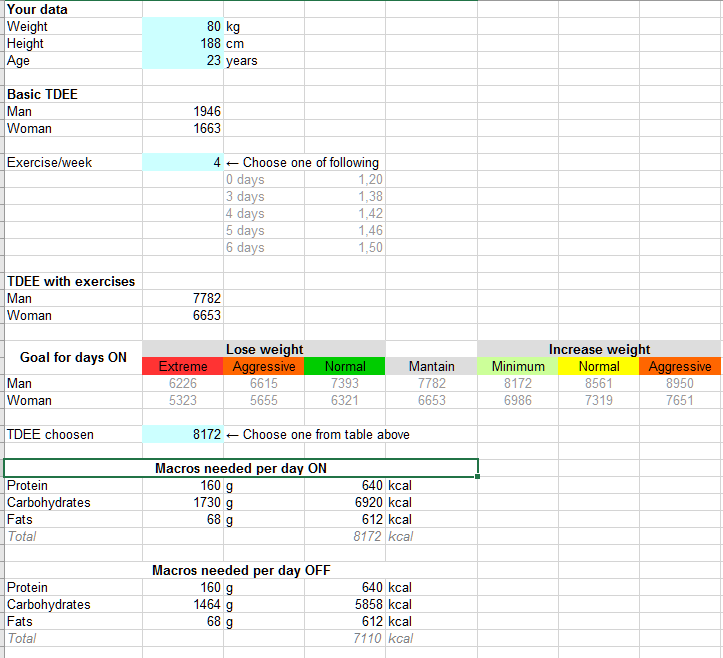This screenshot has width=723, height=658.
Task: Click the Weight value cell showing 80
Action: coord(183,27)
